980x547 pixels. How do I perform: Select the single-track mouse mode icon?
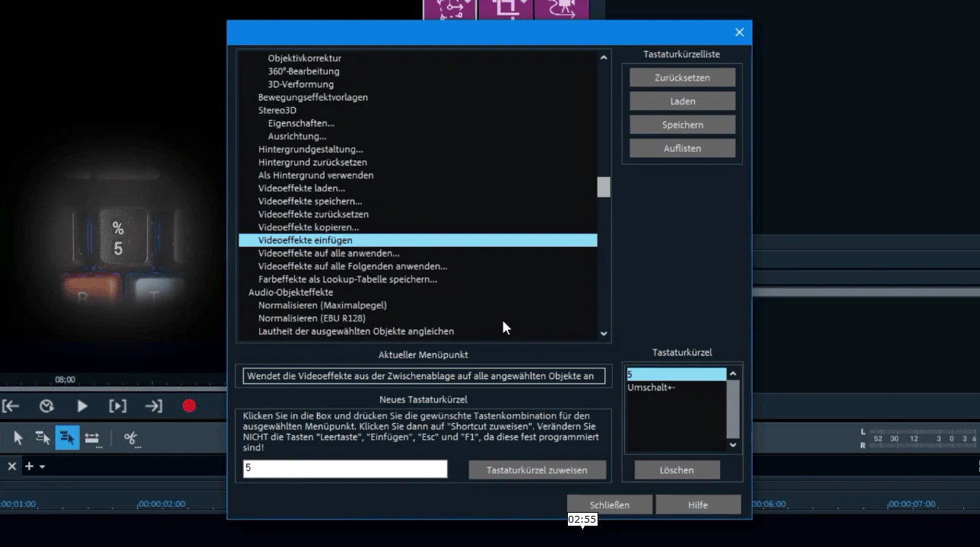point(43,438)
